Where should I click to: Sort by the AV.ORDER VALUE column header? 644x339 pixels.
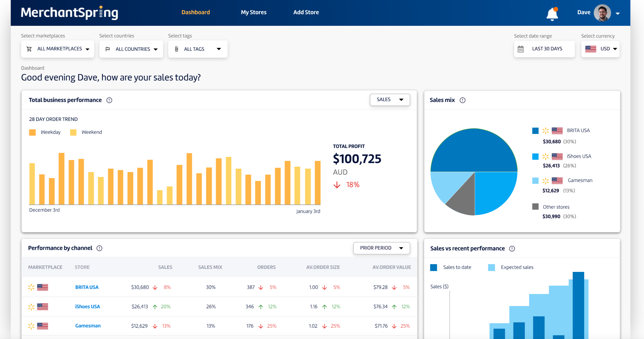[392, 267]
